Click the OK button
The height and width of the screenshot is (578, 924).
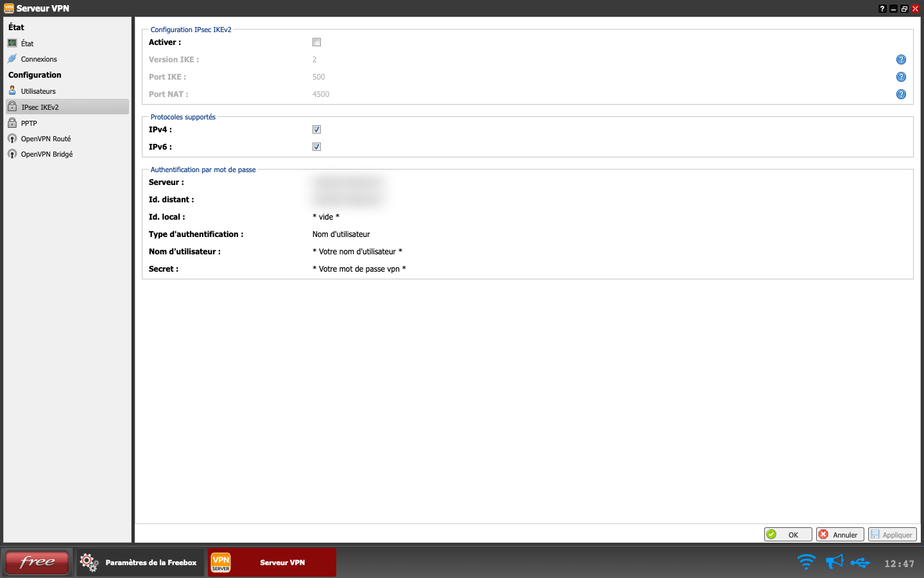tap(788, 534)
